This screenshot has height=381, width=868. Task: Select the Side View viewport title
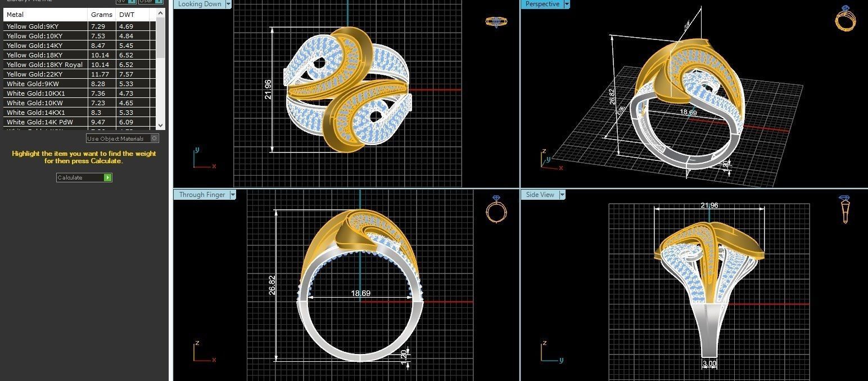click(540, 195)
